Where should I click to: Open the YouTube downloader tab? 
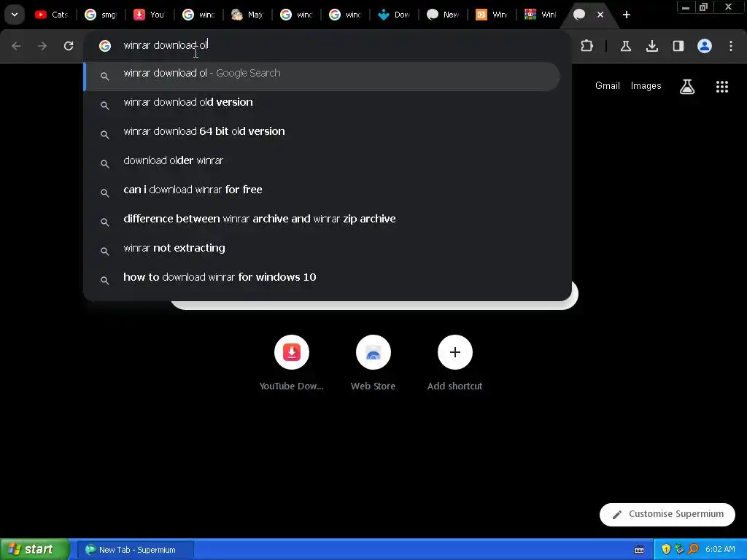point(149,15)
